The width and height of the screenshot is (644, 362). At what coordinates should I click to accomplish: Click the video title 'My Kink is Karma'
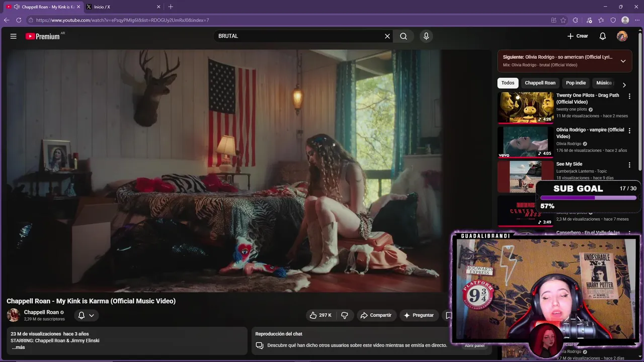(91, 301)
